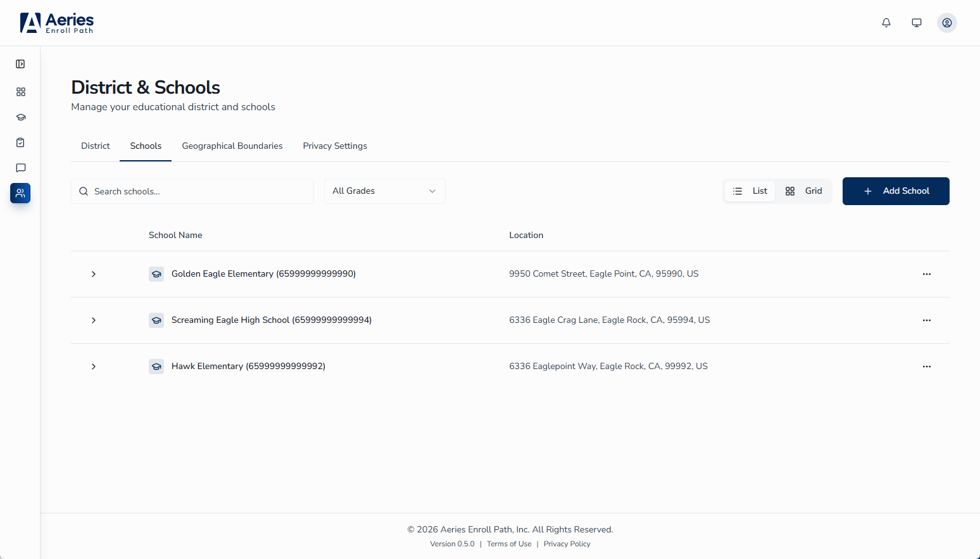
Task: Focus the Search schools input field
Action: pyautogui.click(x=192, y=191)
